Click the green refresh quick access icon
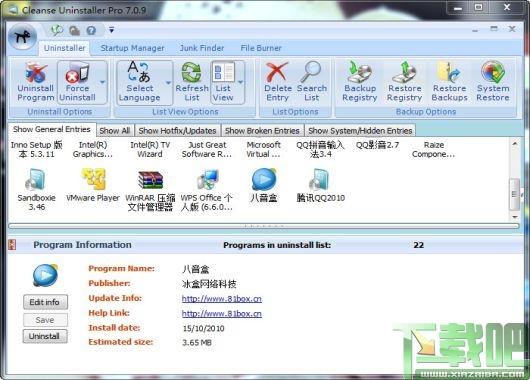The height and width of the screenshot is (380, 530). point(57,30)
